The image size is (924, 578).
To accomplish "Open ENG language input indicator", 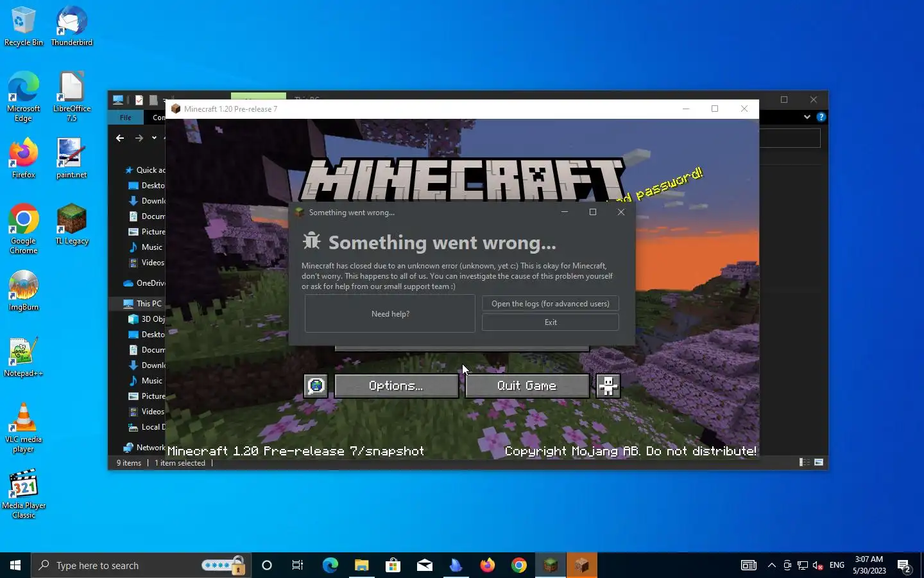I will [x=837, y=565].
